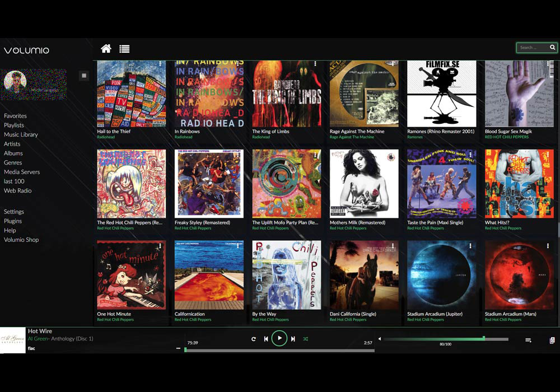
Task: Open Playlists in the sidebar
Action: [x=14, y=125]
